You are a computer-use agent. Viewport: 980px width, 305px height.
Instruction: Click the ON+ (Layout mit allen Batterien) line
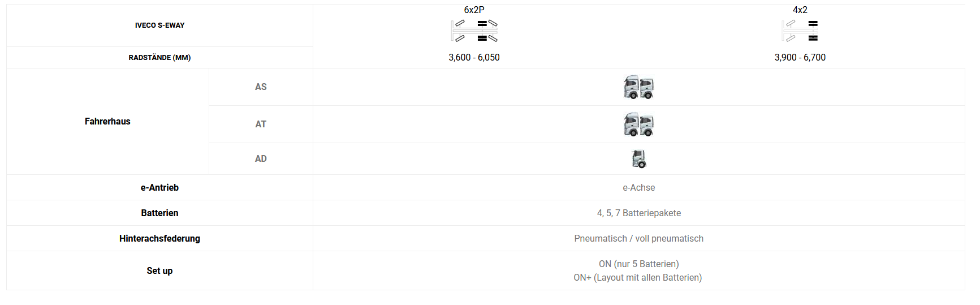[x=638, y=277]
